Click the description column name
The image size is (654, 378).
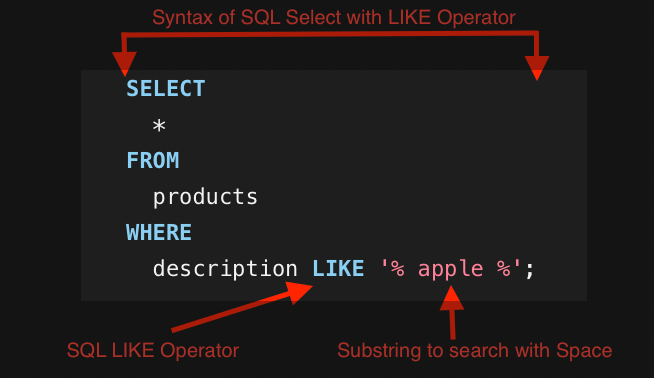click(225, 268)
